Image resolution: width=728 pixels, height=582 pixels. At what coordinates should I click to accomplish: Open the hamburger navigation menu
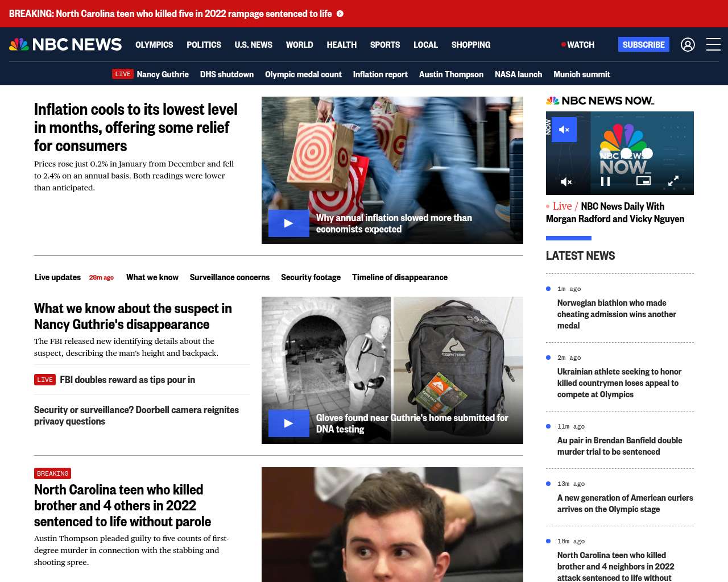point(713,44)
